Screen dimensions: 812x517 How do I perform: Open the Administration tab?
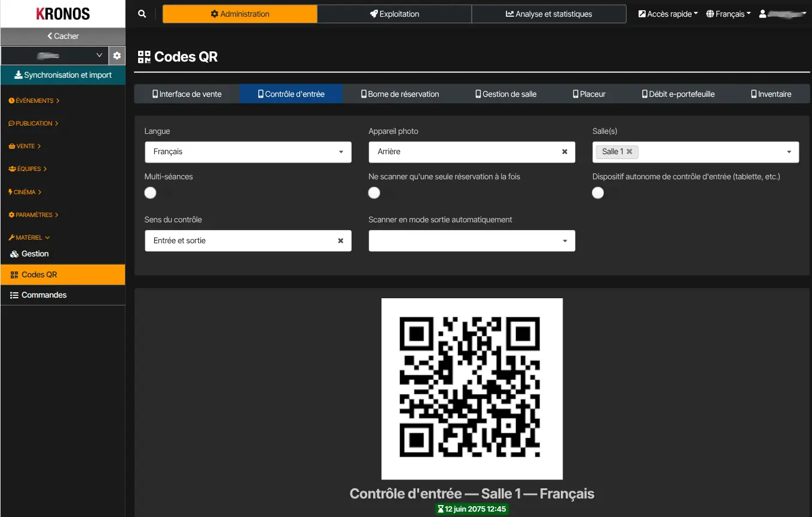240,14
